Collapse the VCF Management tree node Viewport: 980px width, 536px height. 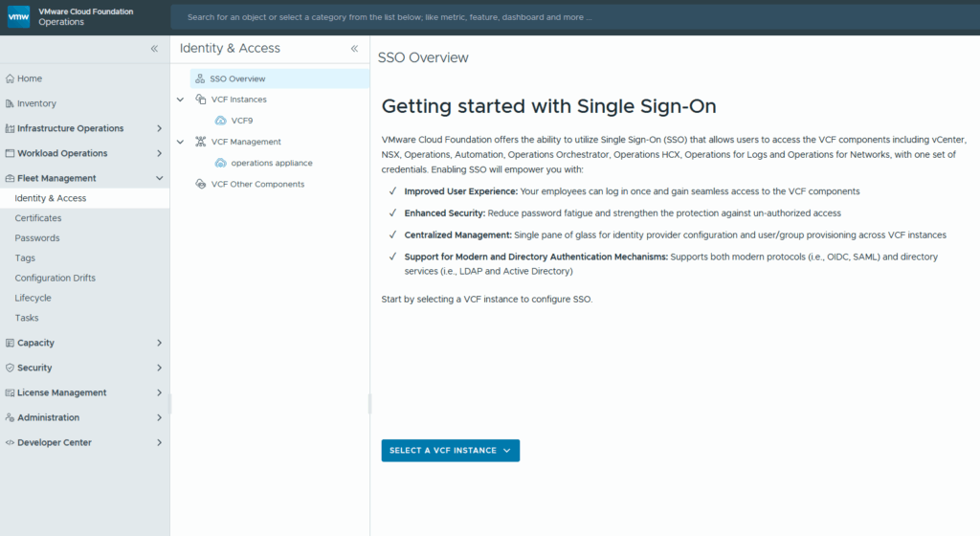click(180, 142)
